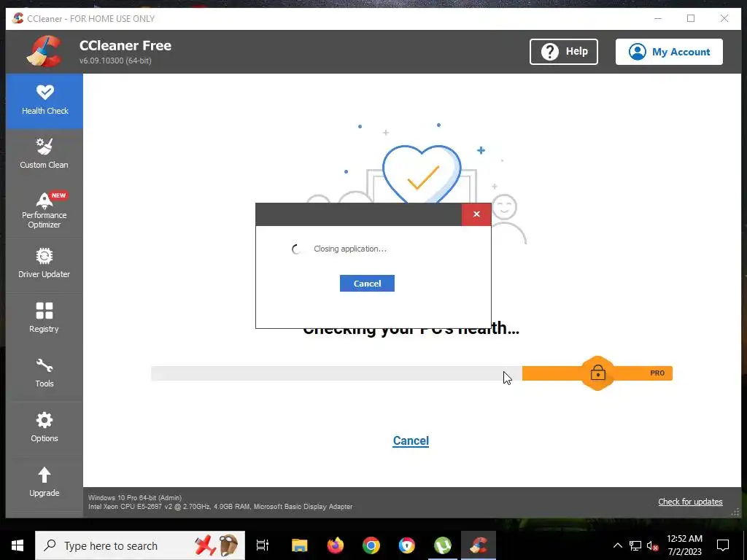Click the Windows 10 Pro 64-bit system info text
This screenshot has width=747, height=560.
click(x=135, y=497)
